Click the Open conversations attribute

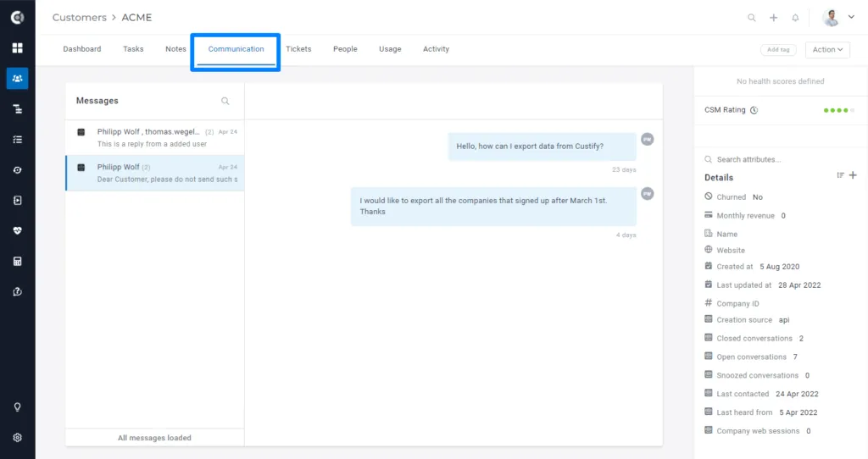751,357
